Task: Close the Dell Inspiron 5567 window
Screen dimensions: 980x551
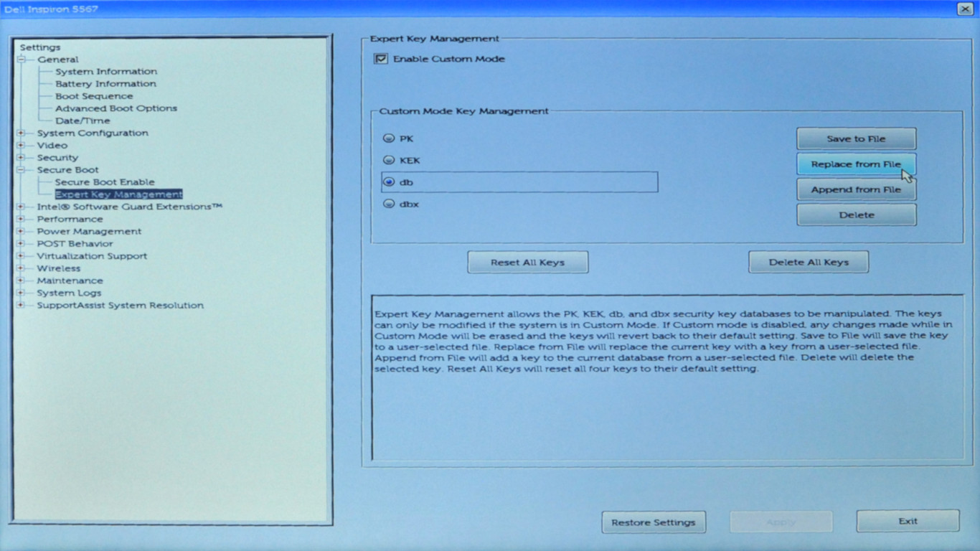Action: (x=965, y=9)
